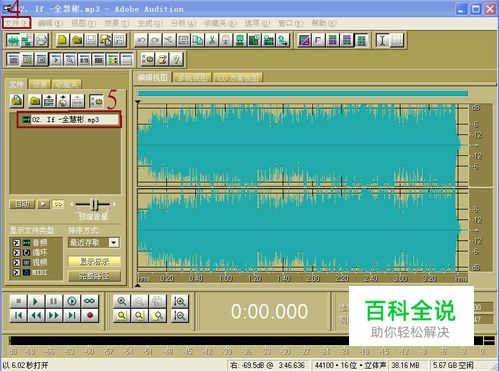Play from cursor to end of file
Image resolution: width=499 pixels, height=371 pixels.
click(x=72, y=301)
